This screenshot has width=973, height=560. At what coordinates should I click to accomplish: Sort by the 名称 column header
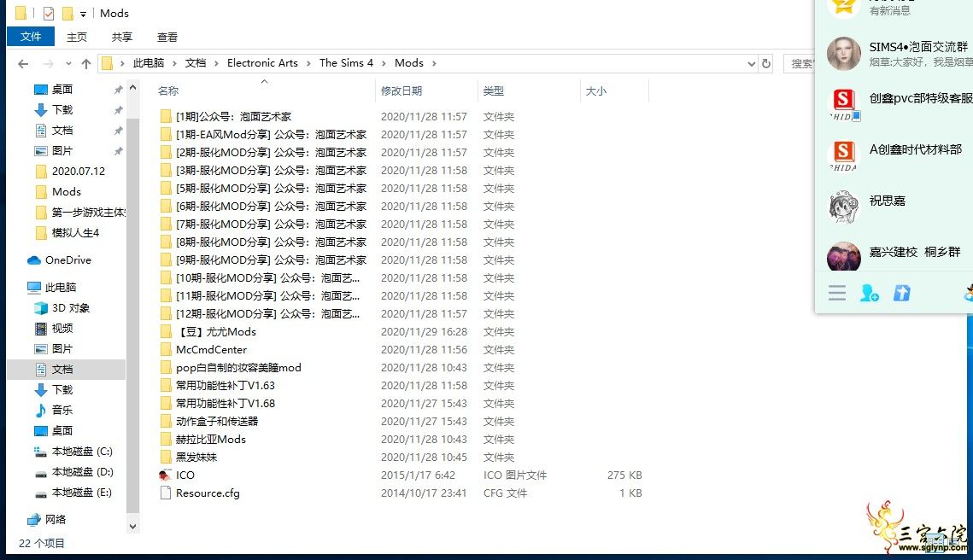(x=168, y=90)
